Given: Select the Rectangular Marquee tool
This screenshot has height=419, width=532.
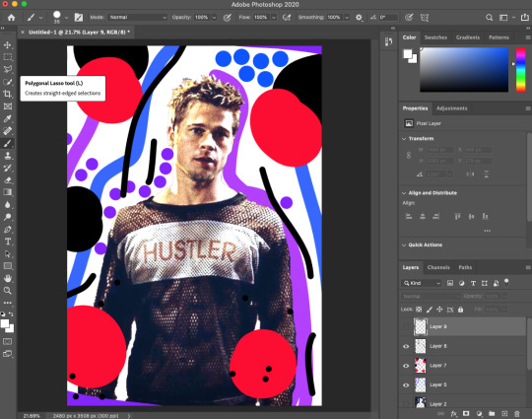Looking at the screenshot, I should (x=8, y=57).
